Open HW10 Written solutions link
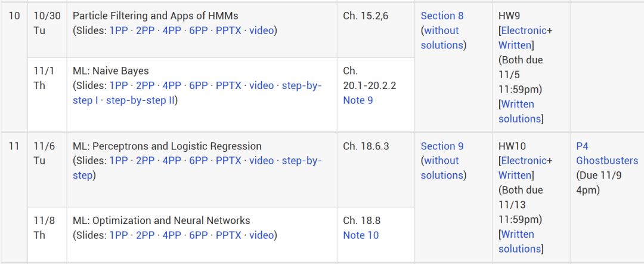This screenshot has height=264, width=644. pyautogui.click(x=519, y=241)
